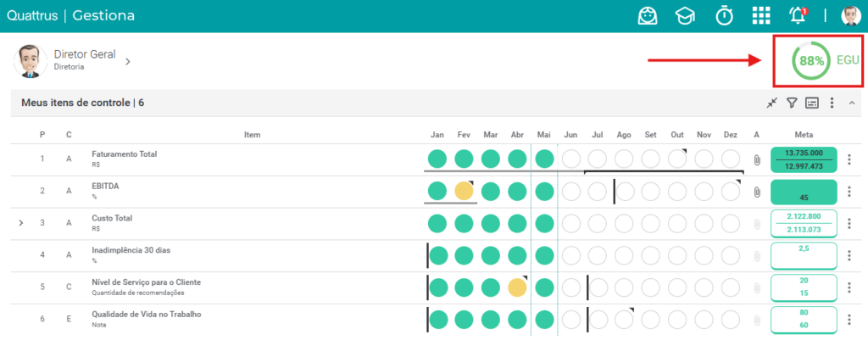Select the empty Jun circle for Faturamento Total
The height and width of the screenshot is (357, 868).
click(571, 160)
